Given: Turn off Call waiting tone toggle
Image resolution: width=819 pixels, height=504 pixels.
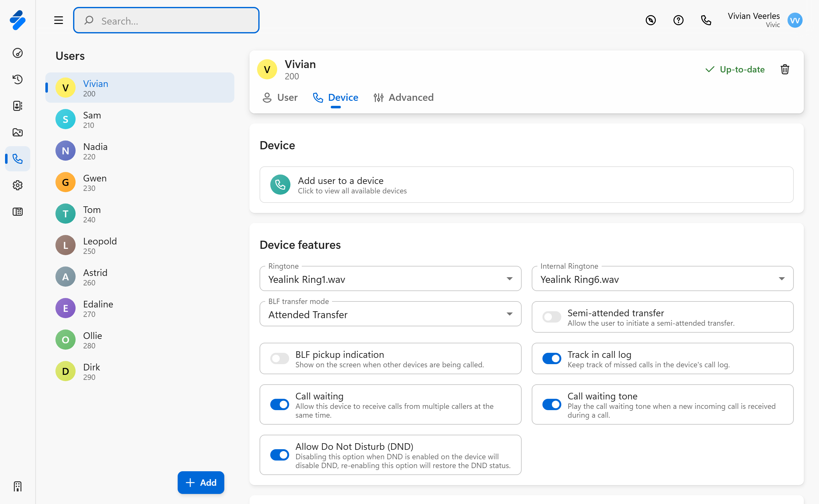Looking at the screenshot, I should coord(552,405).
